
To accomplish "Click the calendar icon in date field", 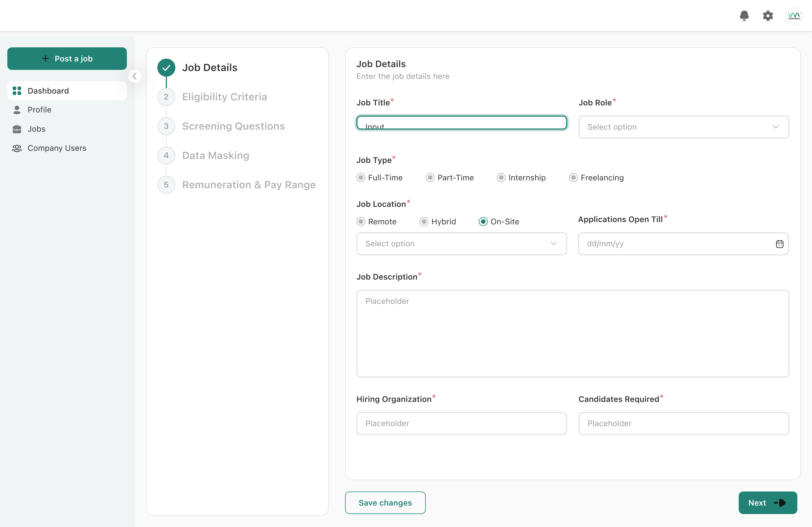I will tap(780, 244).
